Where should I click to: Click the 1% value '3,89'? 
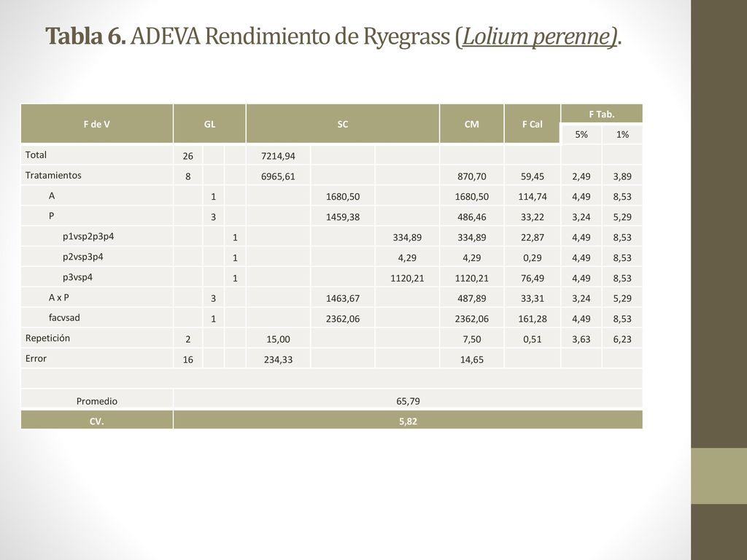click(x=622, y=176)
